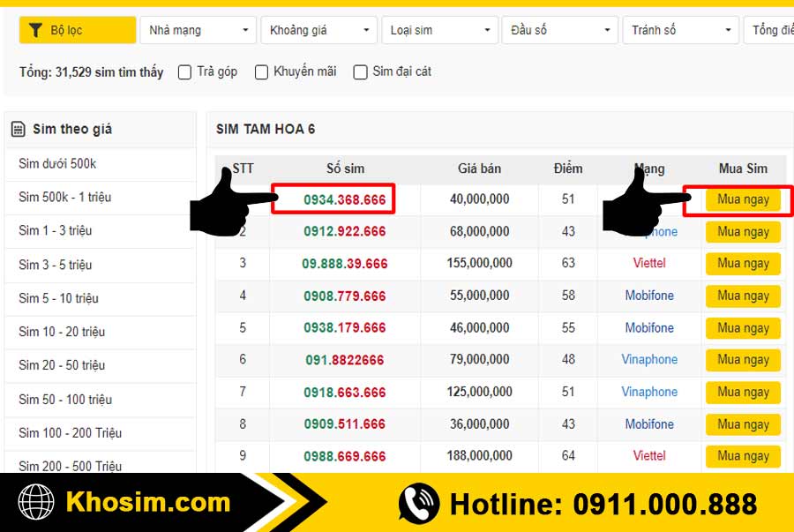Click the phone handset icon beside the Hotline
Image resolution: width=794 pixels, height=532 pixels.
click(418, 503)
